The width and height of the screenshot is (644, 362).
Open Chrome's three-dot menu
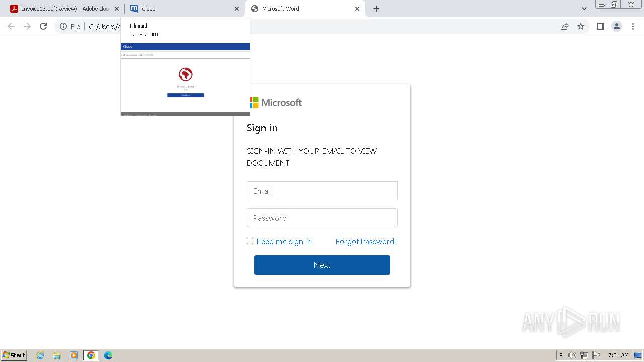click(x=633, y=26)
